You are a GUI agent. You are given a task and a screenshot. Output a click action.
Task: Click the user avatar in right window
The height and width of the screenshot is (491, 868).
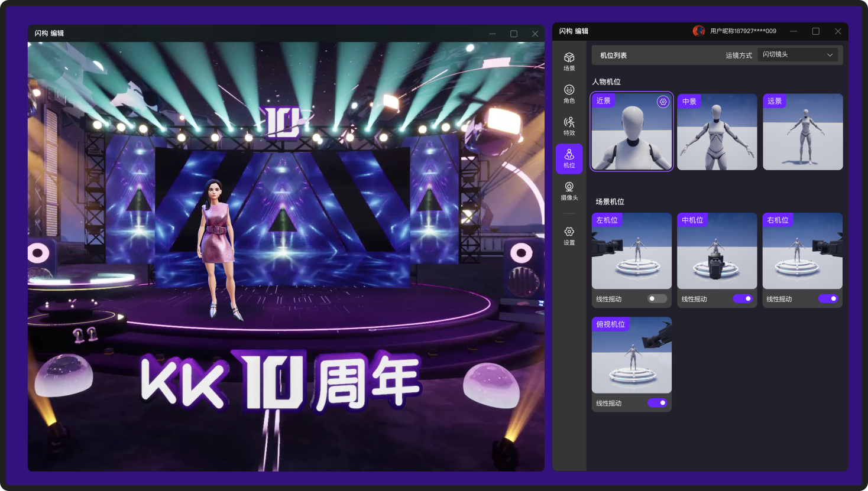point(699,31)
